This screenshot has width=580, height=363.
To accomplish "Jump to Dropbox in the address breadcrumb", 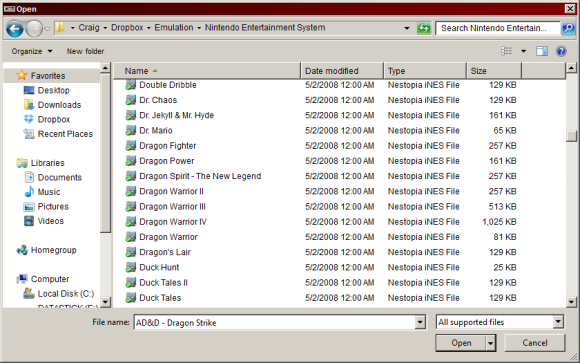I will (127, 28).
